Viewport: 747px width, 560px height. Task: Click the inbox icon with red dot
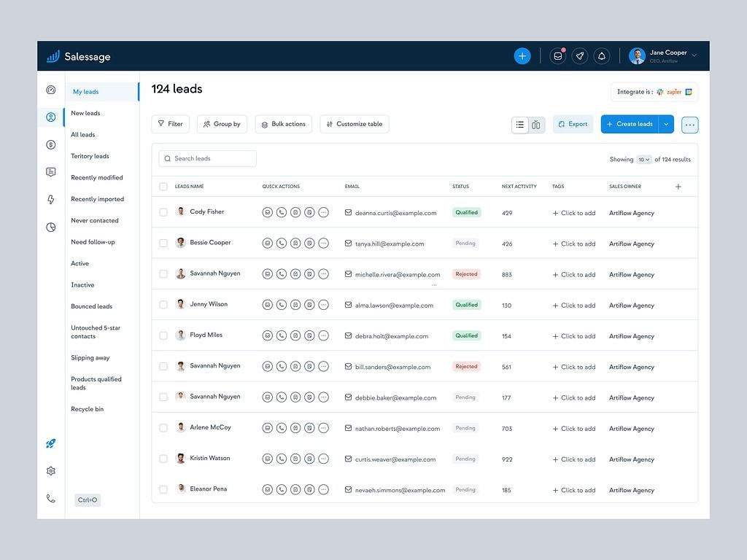(557, 55)
